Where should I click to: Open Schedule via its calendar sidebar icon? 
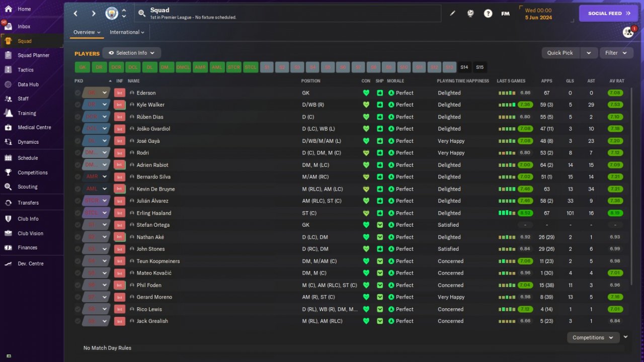click(8, 158)
